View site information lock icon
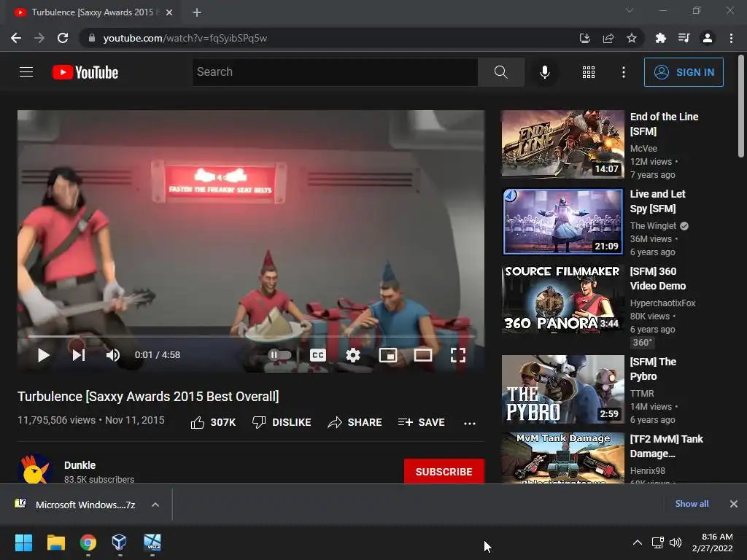The height and width of the screenshot is (560, 747). pos(92,38)
